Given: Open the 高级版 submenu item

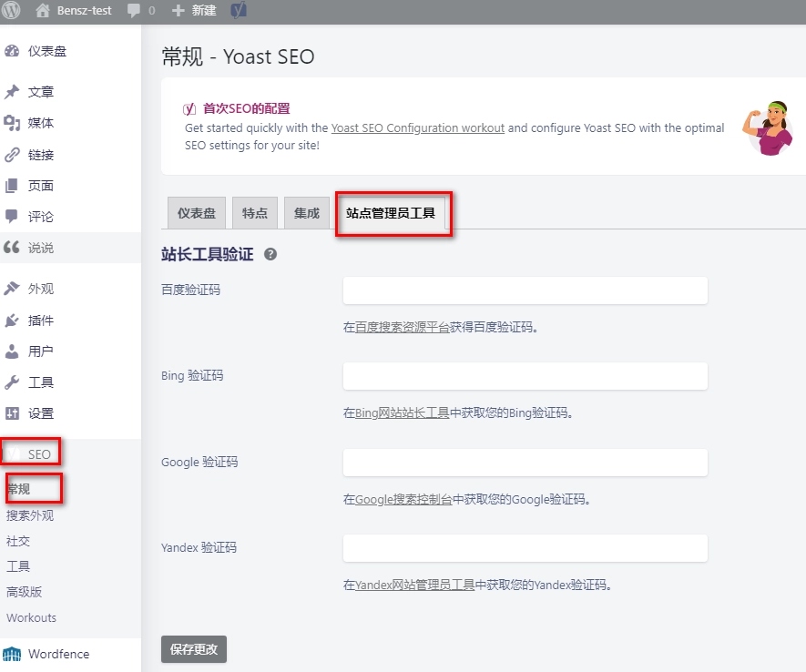Looking at the screenshot, I should [x=25, y=592].
